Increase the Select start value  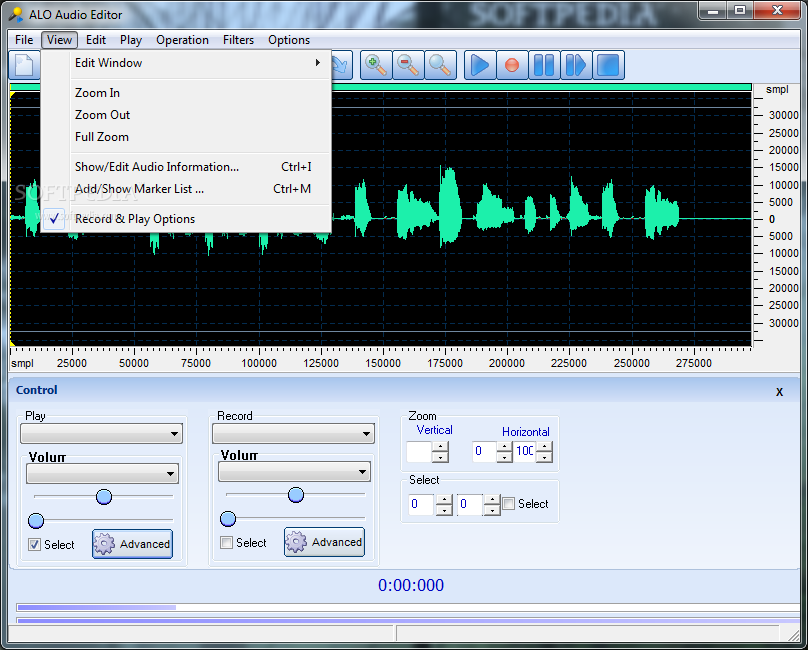tap(444, 499)
